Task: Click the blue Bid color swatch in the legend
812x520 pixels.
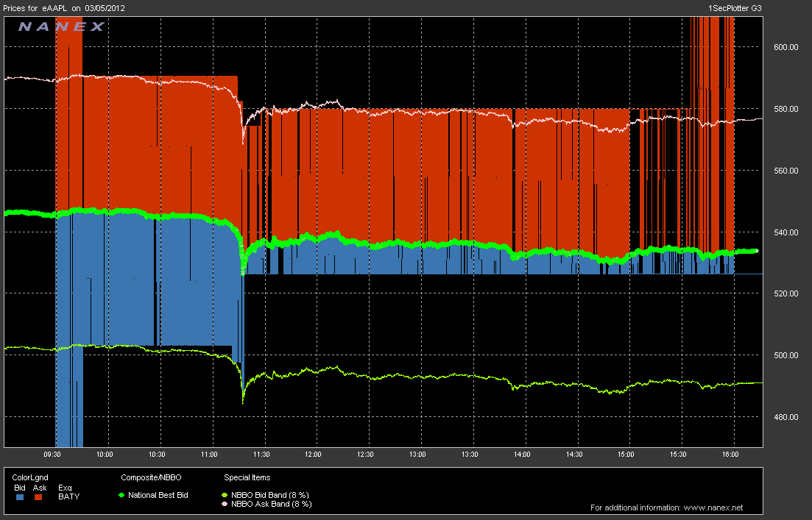Action: click(20, 497)
